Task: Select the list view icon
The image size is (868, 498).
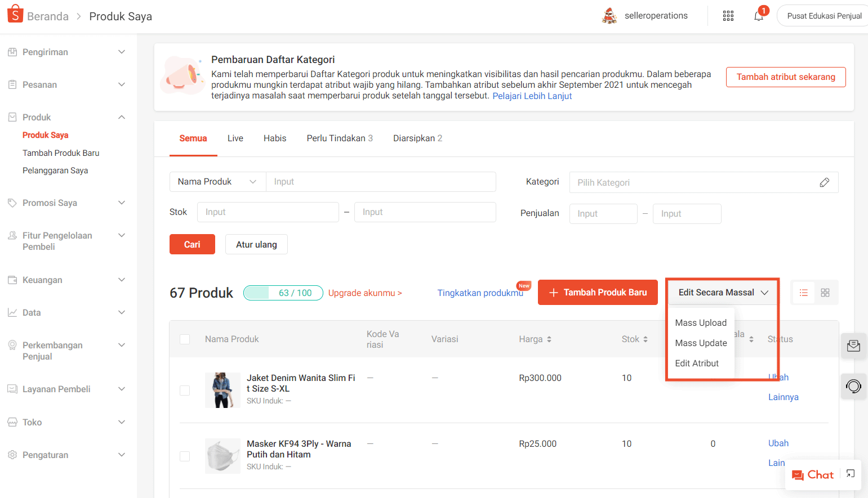Action: [x=803, y=292]
